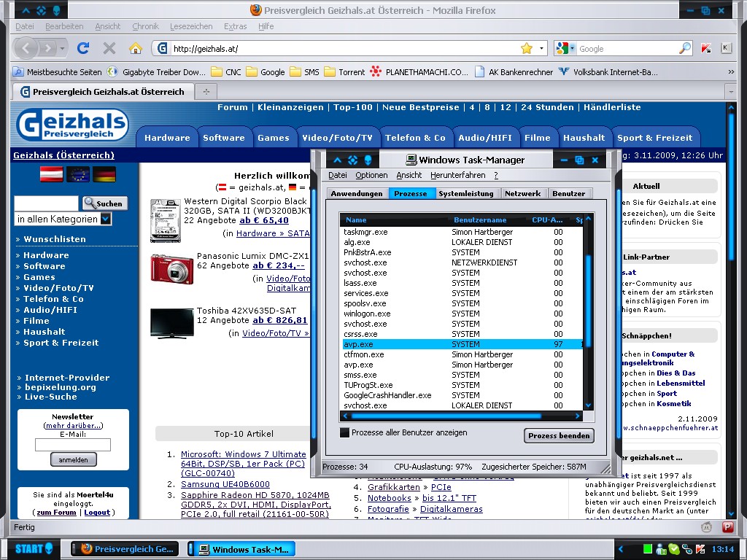Open Task-Manager's Herunterfahren menu
This screenshot has width=747, height=560.
click(x=458, y=175)
